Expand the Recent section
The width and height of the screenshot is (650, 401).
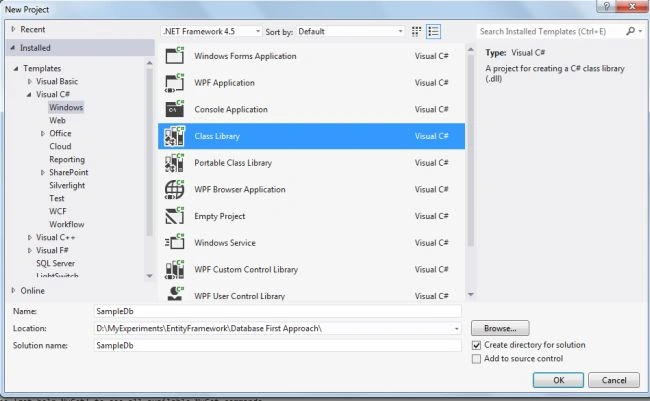click(x=13, y=29)
